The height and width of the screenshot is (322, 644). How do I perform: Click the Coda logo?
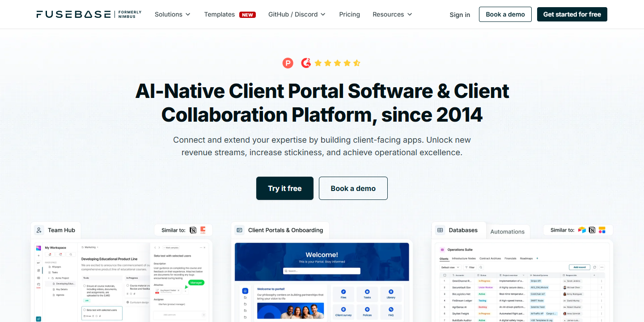pos(203,230)
